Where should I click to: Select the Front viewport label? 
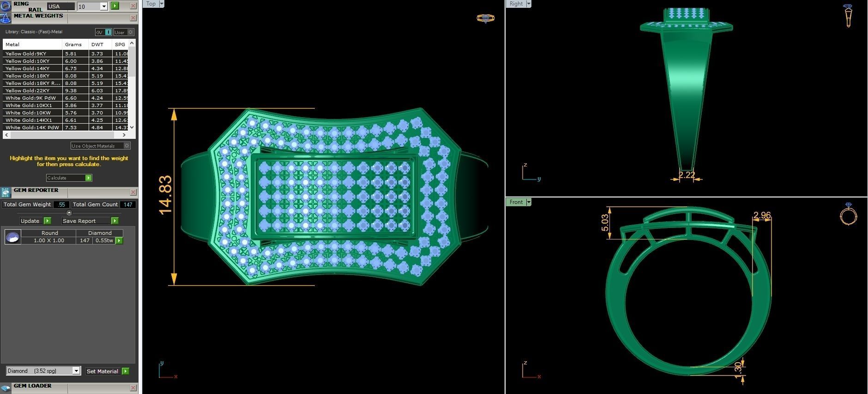click(516, 202)
